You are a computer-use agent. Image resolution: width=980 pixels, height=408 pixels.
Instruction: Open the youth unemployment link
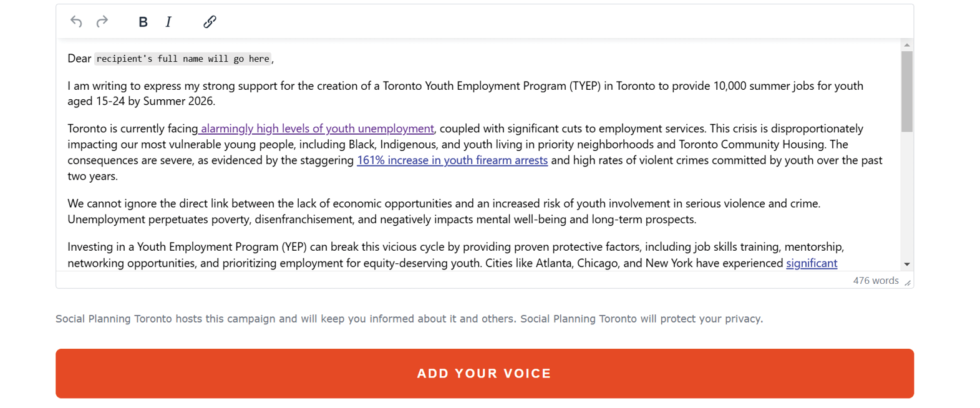pyautogui.click(x=316, y=129)
